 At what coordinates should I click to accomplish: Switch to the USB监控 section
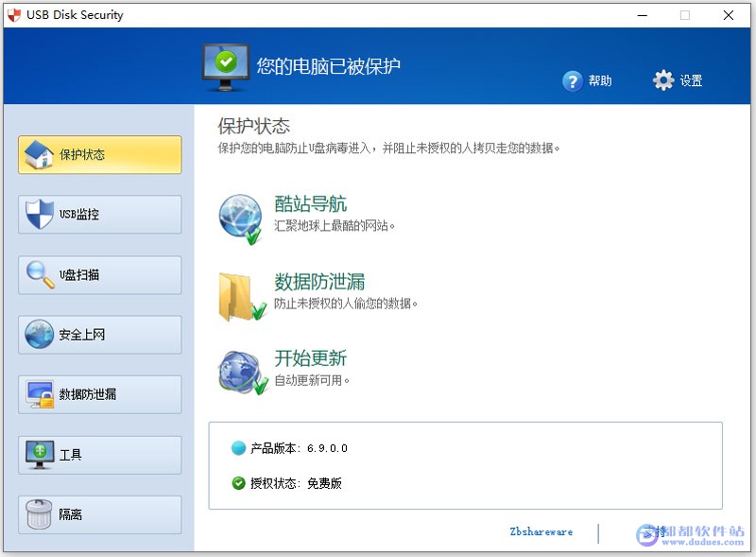(100, 215)
